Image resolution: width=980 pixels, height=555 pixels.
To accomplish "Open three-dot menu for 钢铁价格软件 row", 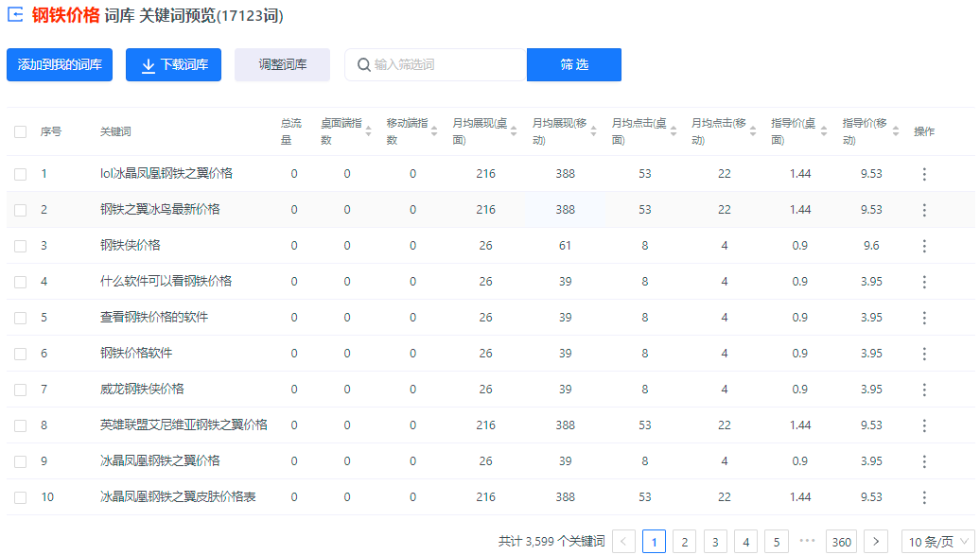I will tap(924, 354).
